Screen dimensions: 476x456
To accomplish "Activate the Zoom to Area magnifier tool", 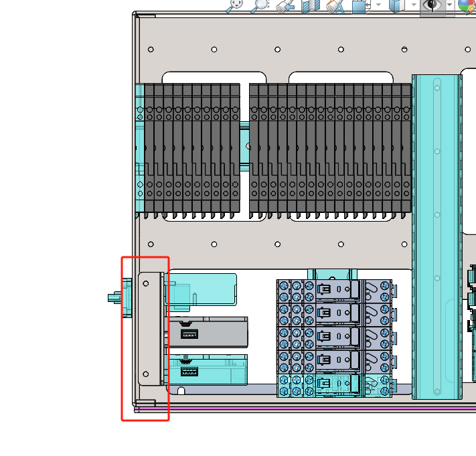I will 259,5.
